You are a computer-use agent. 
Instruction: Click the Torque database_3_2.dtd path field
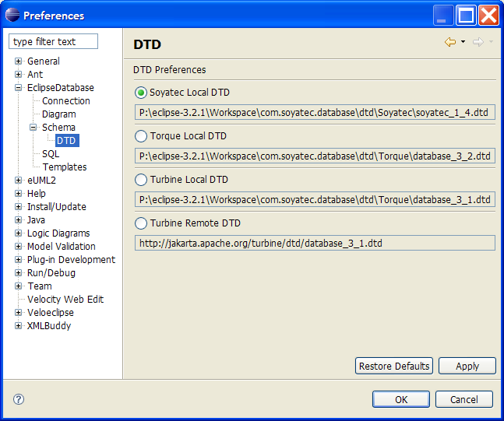[315, 156]
